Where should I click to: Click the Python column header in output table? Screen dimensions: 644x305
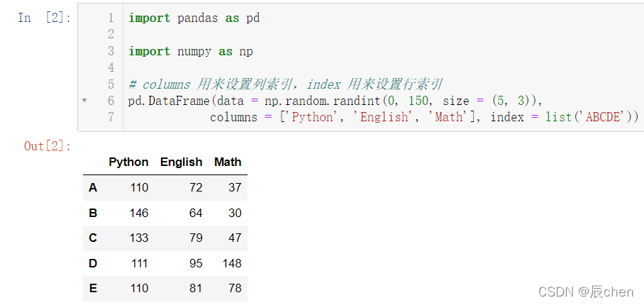[x=128, y=162]
